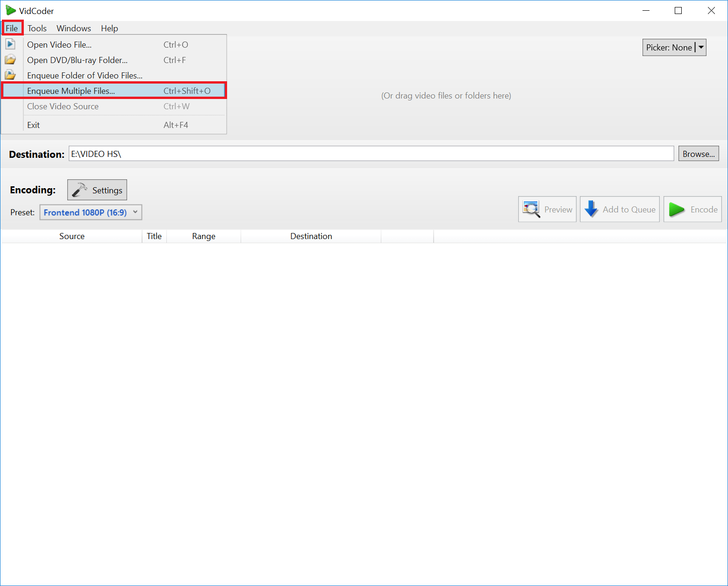
Task: Click the Open Video File play icon
Action: point(10,44)
